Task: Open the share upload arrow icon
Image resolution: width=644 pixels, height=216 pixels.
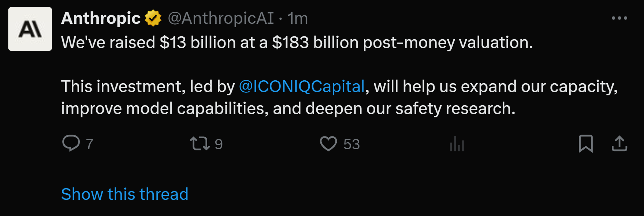Action: point(619,143)
